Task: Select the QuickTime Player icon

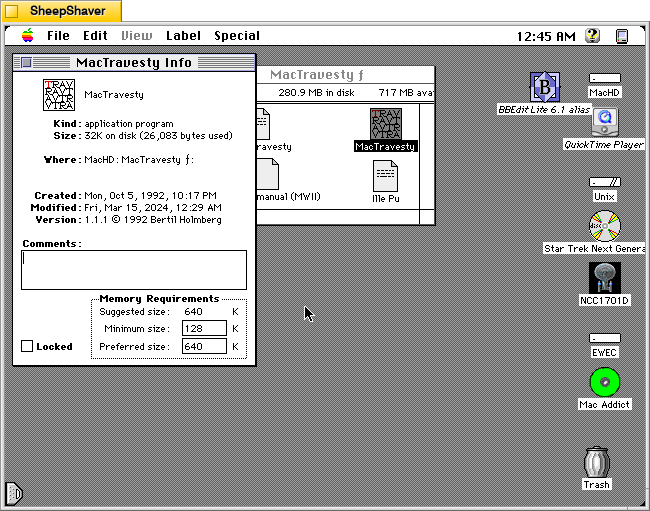Action: coord(605,122)
